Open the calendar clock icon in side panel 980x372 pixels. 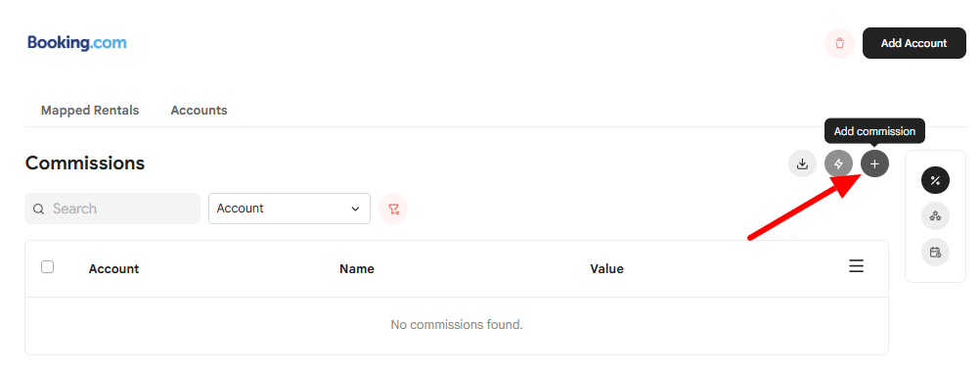935,252
